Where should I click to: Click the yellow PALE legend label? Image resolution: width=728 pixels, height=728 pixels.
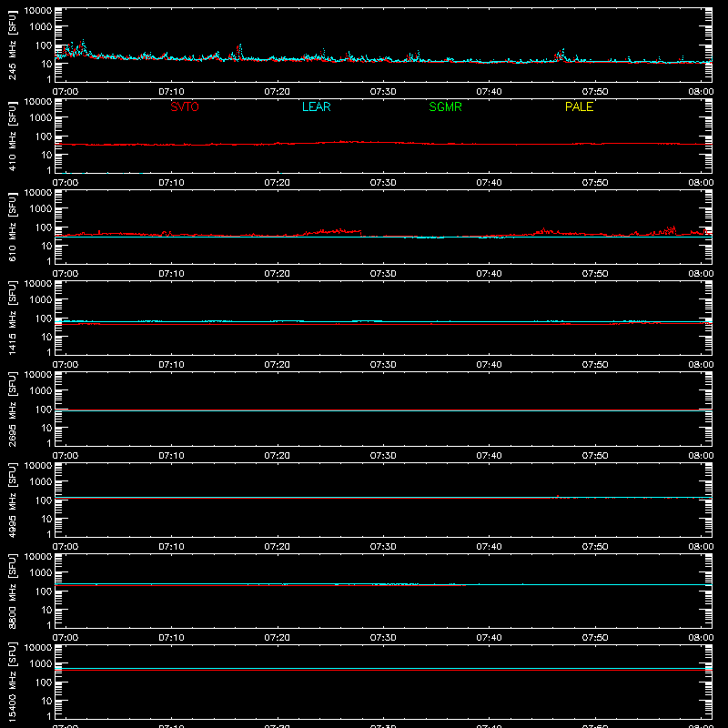(x=579, y=106)
